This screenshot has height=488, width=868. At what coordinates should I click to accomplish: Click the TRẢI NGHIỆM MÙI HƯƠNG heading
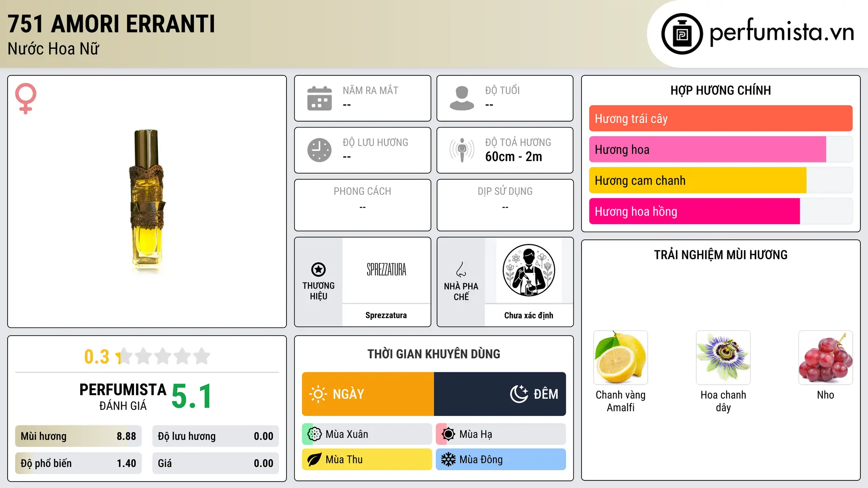pos(721,255)
